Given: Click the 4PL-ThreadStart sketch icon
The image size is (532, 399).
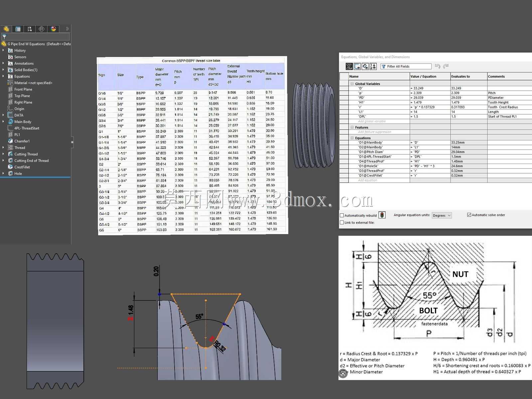Looking at the screenshot, I should coord(11,128).
